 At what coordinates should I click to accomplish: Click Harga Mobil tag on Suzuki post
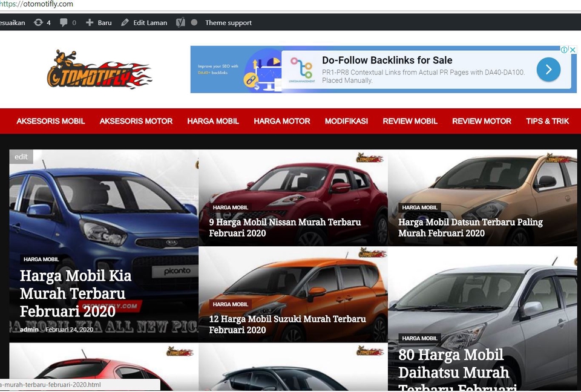(231, 304)
